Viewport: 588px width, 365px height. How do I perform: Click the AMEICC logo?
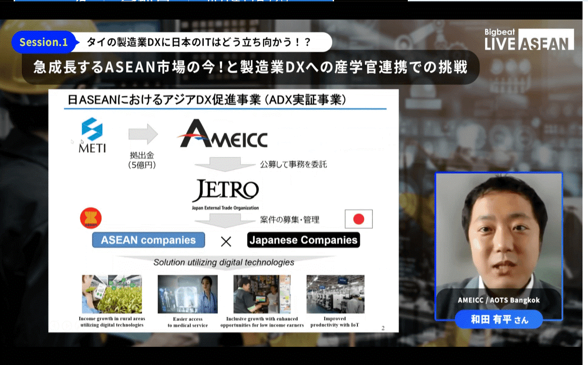[223, 134]
